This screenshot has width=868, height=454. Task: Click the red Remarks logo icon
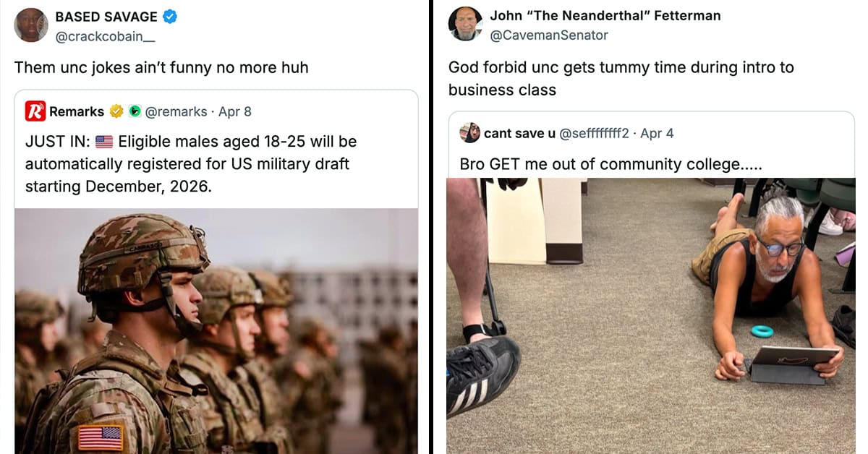pos(35,111)
